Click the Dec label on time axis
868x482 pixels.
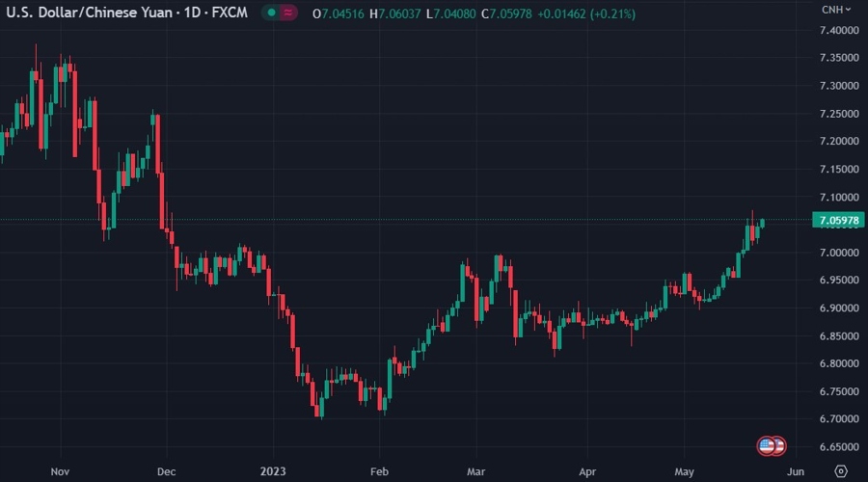click(x=166, y=471)
